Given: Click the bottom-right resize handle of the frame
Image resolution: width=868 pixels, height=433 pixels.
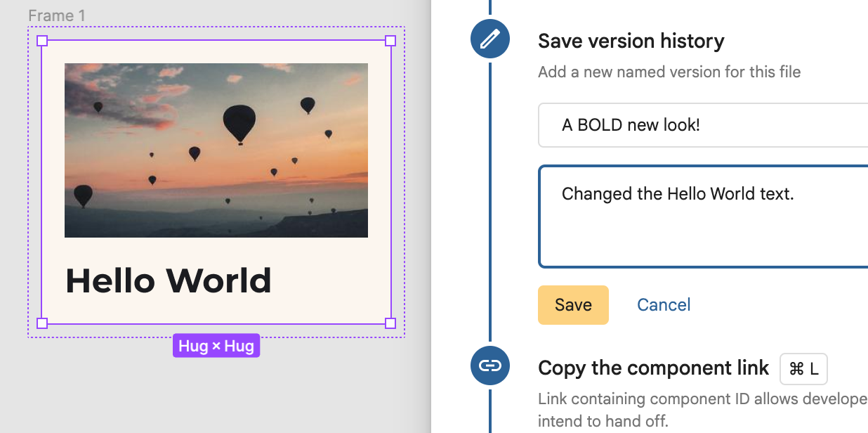Looking at the screenshot, I should coord(390,323).
